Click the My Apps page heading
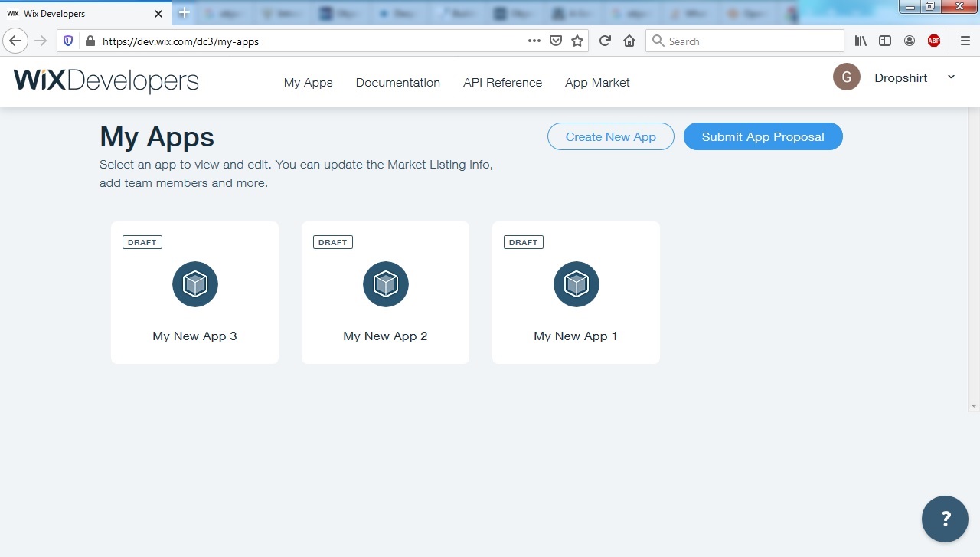Image resolution: width=980 pixels, height=557 pixels. tap(157, 137)
